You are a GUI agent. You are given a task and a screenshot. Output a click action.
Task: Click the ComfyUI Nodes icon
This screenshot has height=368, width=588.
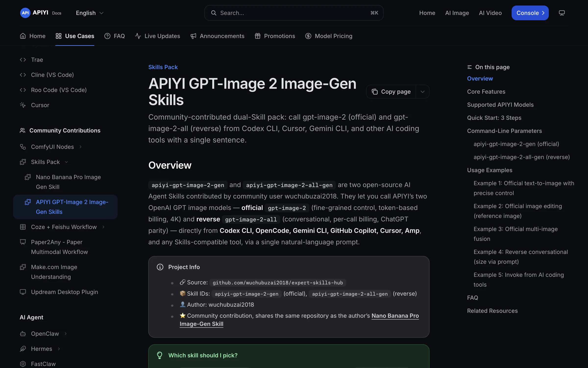coord(23,147)
